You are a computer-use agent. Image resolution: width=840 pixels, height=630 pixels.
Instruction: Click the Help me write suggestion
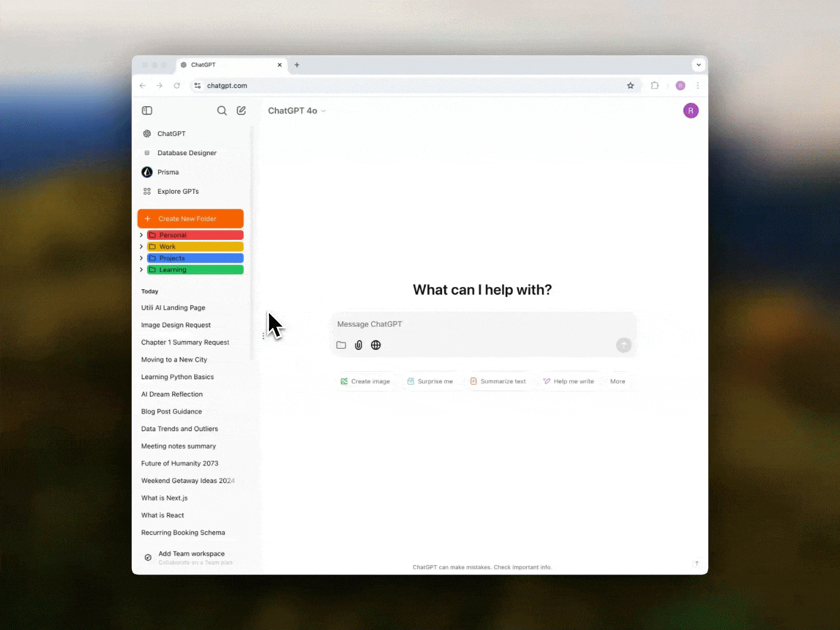(x=568, y=381)
